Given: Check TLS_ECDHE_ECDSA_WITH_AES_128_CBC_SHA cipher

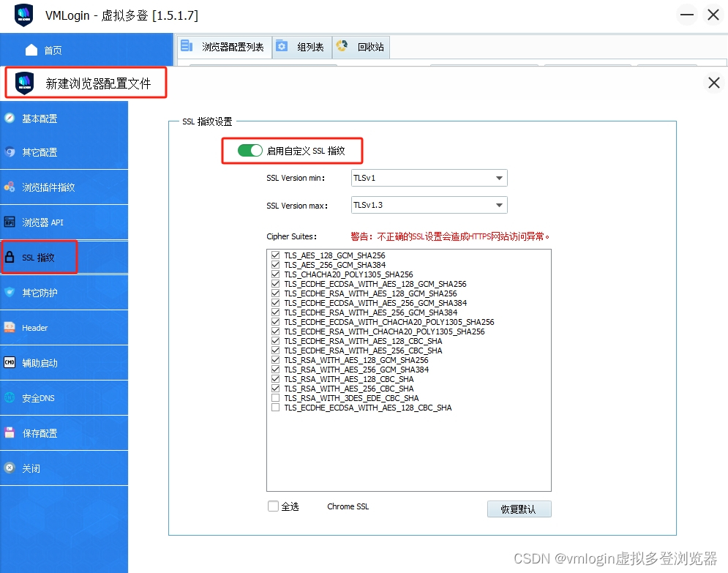Looking at the screenshot, I should point(275,407).
